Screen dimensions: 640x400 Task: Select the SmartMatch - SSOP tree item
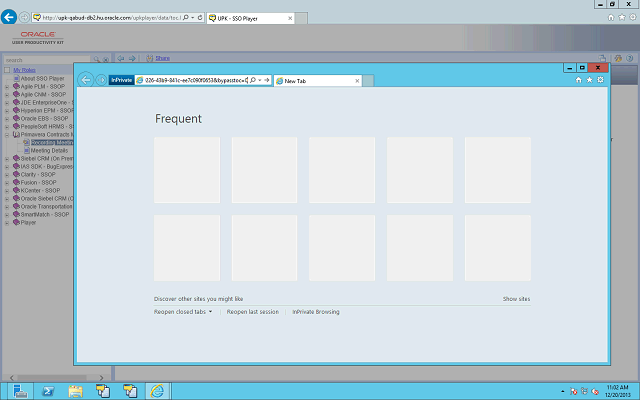(45, 214)
